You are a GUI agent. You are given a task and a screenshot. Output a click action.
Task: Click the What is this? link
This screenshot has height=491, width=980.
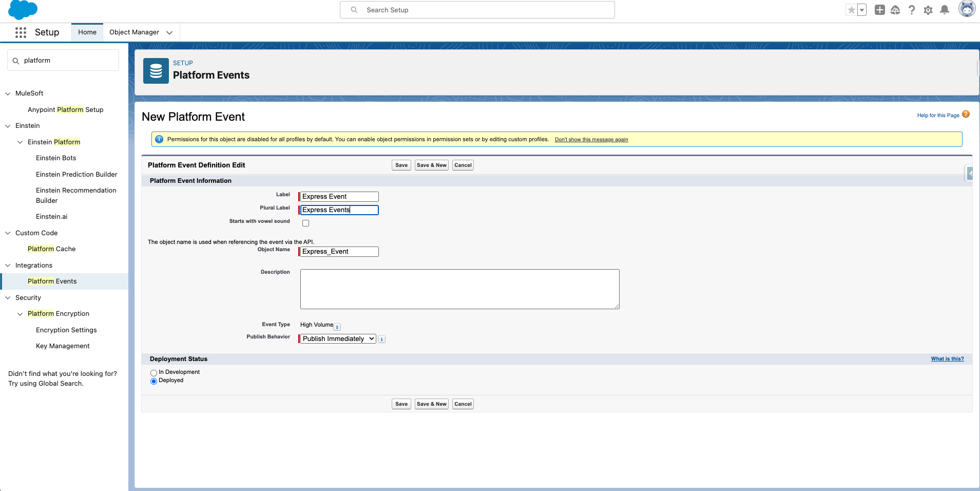click(948, 359)
